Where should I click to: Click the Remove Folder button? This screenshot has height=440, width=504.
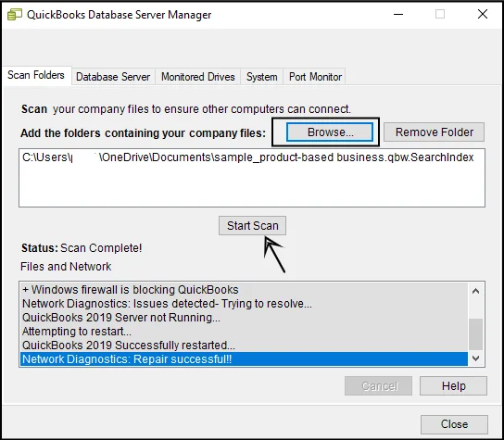click(435, 132)
